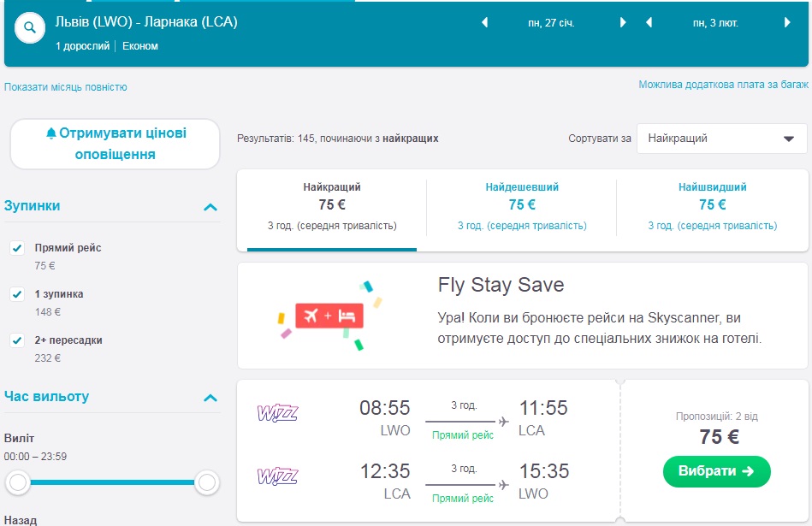Go to previous departure date arrow
The image size is (812, 526).
[x=485, y=23]
